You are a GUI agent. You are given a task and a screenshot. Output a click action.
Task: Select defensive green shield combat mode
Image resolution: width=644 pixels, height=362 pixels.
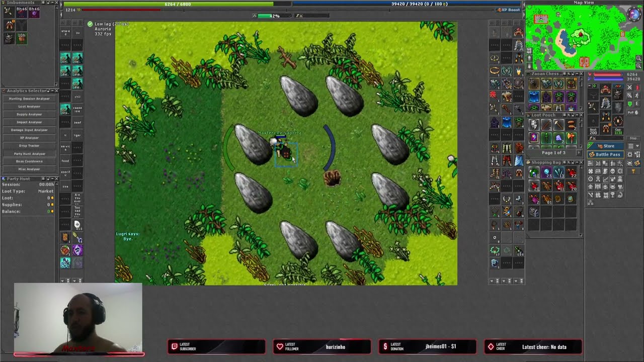629,104
